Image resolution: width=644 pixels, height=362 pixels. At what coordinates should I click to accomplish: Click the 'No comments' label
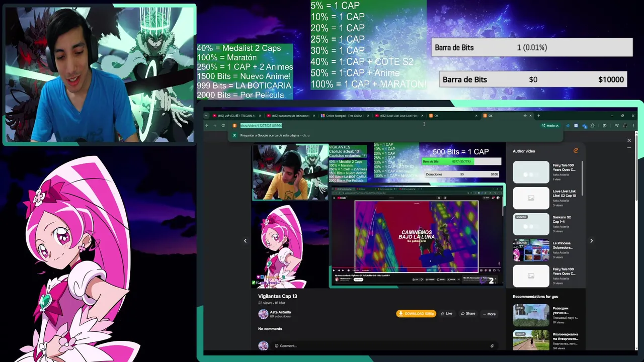point(270,329)
